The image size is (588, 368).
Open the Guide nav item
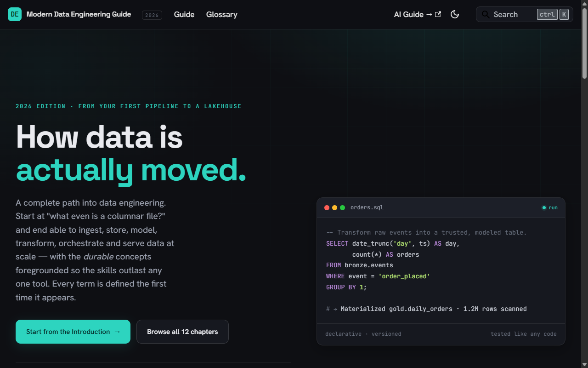point(184,14)
